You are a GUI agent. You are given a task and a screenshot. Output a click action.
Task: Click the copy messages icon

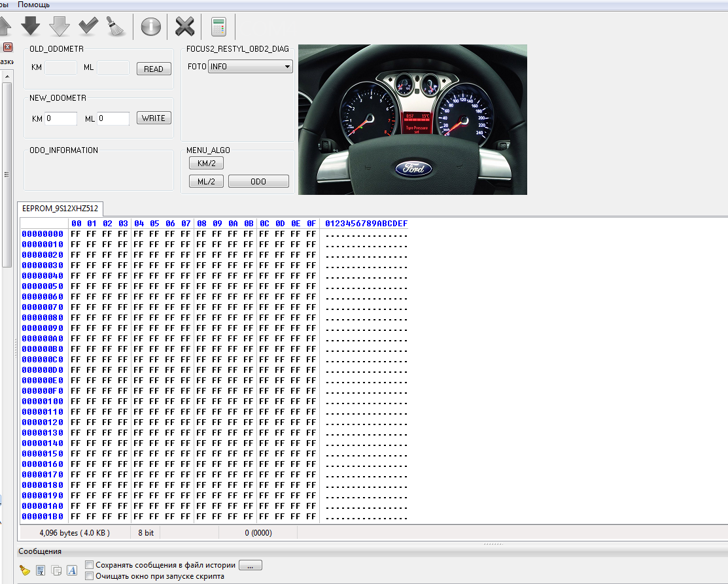click(x=56, y=570)
